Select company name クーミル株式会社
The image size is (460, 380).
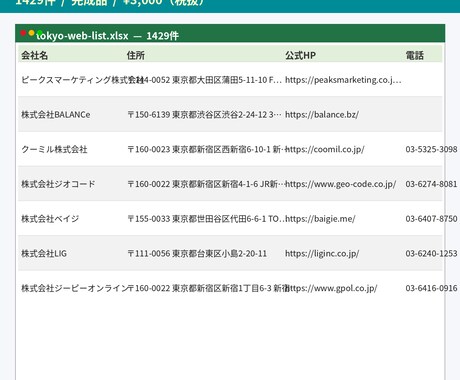coord(54,149)
